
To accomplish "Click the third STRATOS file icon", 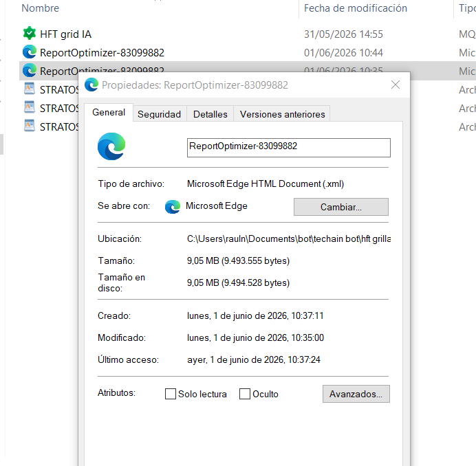I will (30, 126).
